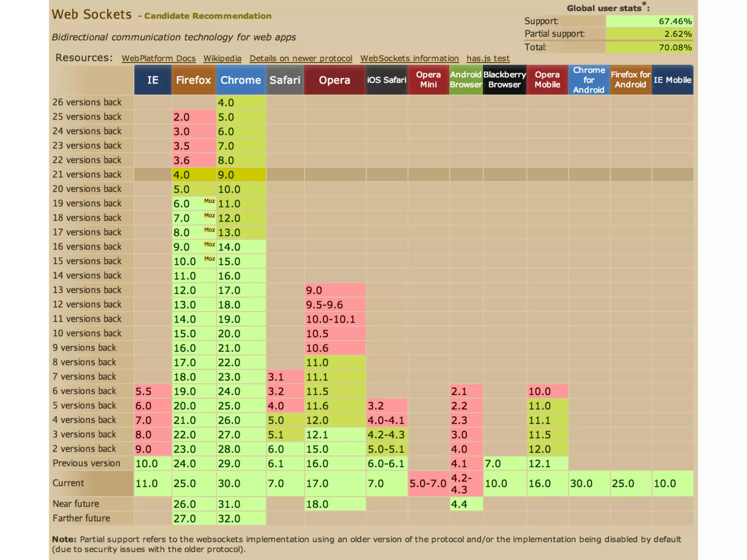Screen dimensions: 747x560
Task: Open the WebSockets information link
Action: coord(409,58)
